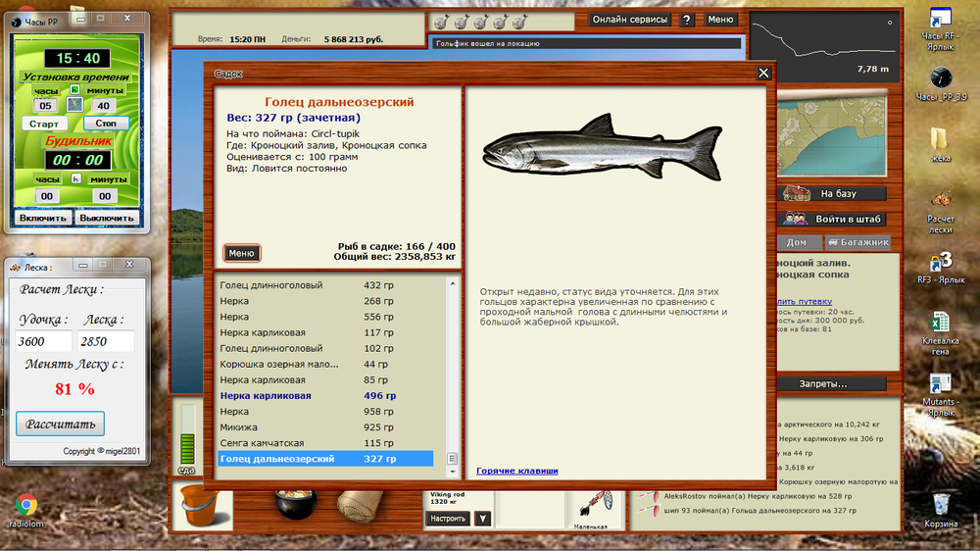Image resolution: width=980 pixels, height=551 pixels.
Task: Open the жека folder on desktop
Action: click(x=940, y=144)
